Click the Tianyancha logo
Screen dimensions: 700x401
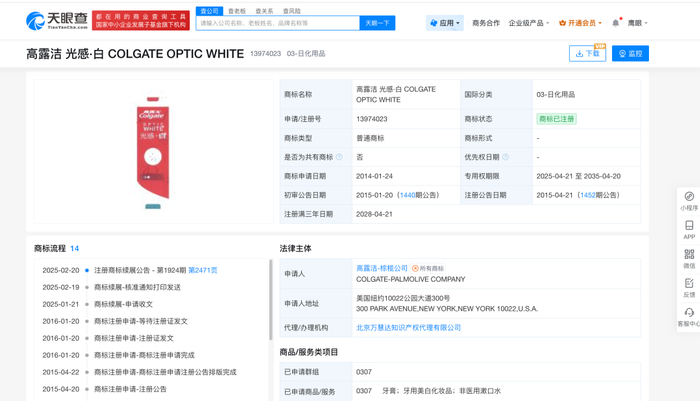point(56,21)
